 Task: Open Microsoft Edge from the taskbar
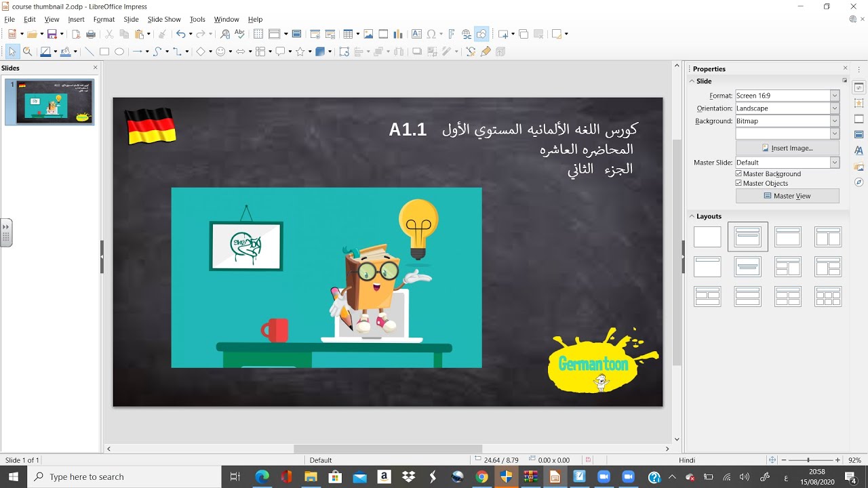point(262,477)
